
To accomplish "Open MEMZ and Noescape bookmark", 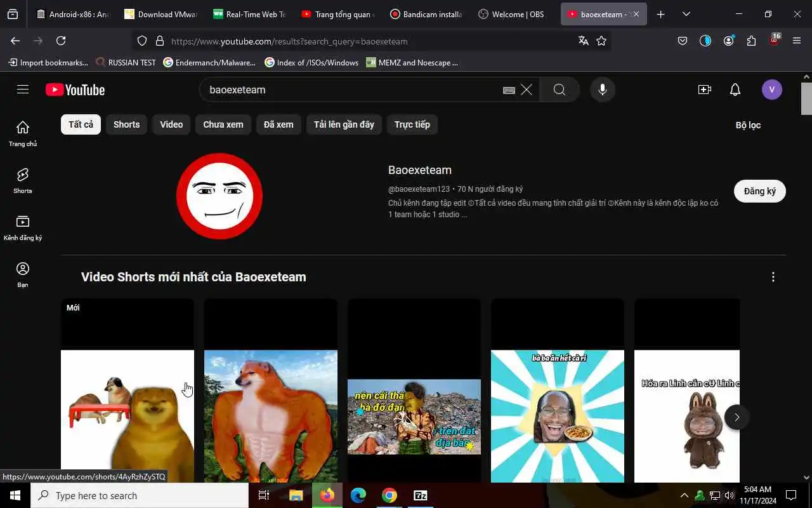I will [x=412, y=62].
